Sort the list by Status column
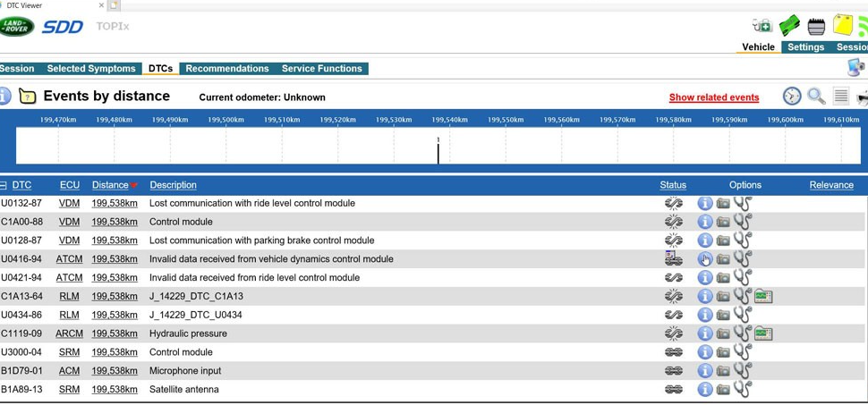 (x=673, y=185)
